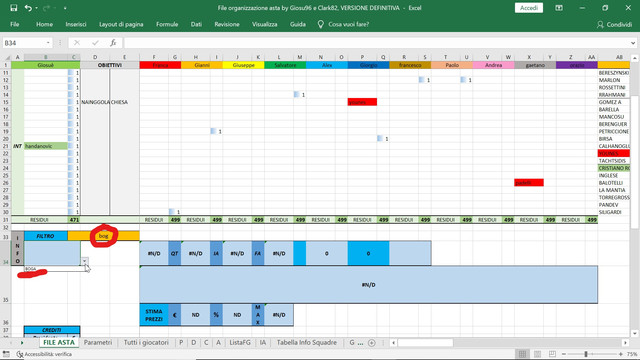Click the CREDITI header cell
The height and width of the screenshot is (360, 640).
tap(52, 330)
